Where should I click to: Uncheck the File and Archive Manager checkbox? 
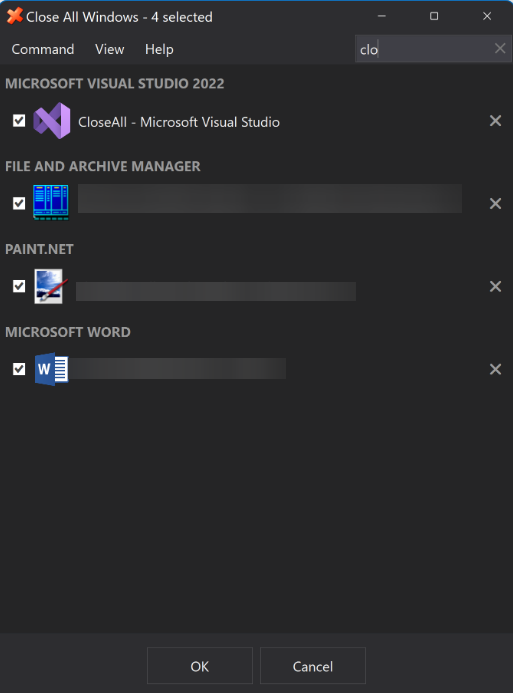[x=19, y=203]
